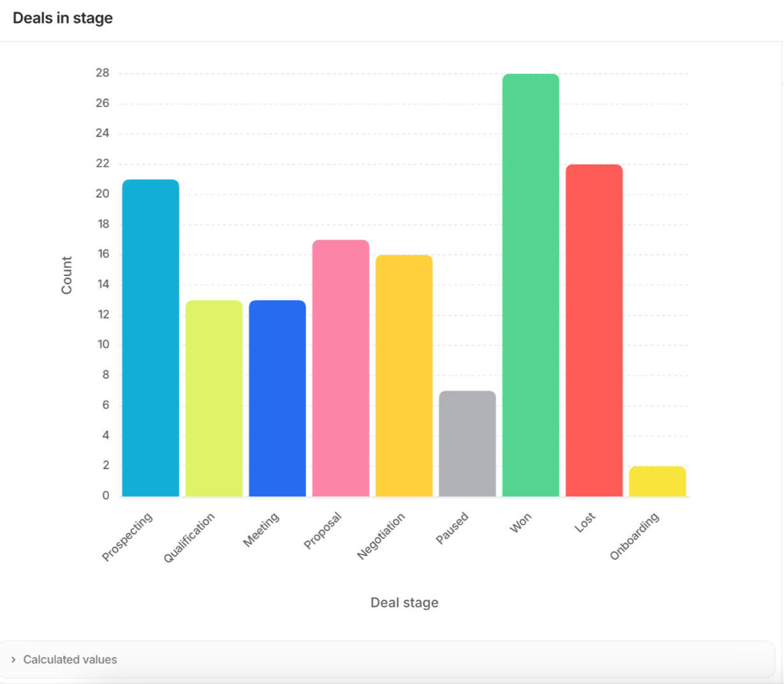Click the chevron next to Calculated values

(13, 660)
